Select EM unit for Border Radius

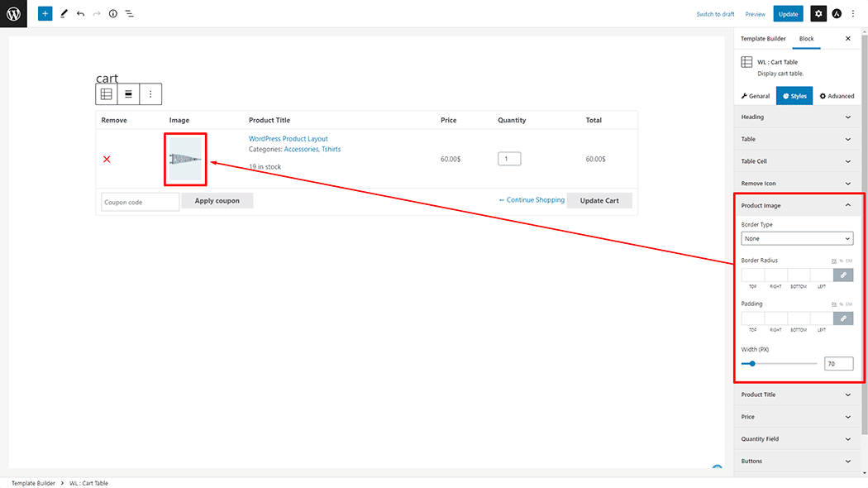(x=849, y=261)
